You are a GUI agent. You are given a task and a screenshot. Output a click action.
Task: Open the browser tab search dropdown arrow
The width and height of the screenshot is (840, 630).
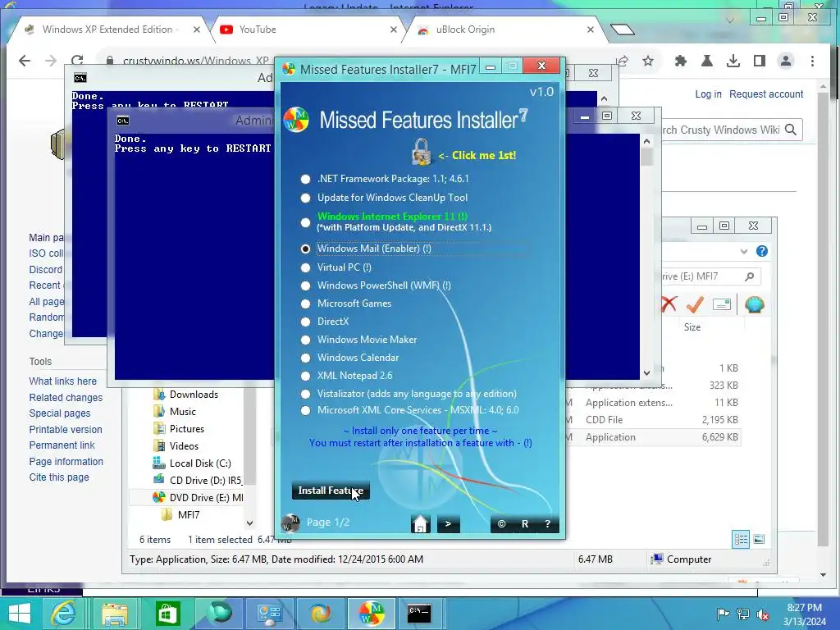729,21
